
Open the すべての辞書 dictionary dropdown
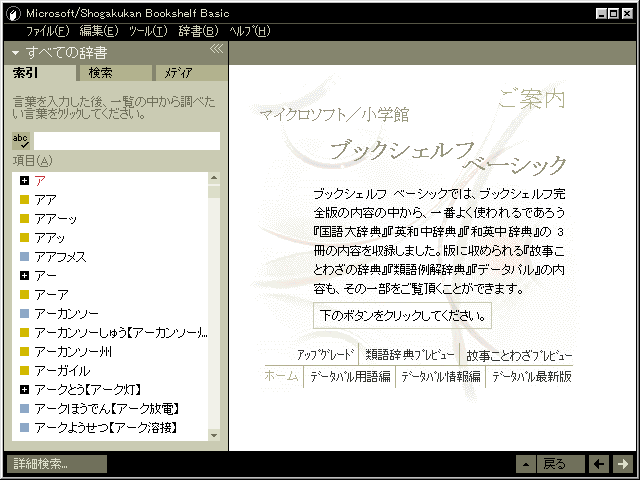coord(60,53)
